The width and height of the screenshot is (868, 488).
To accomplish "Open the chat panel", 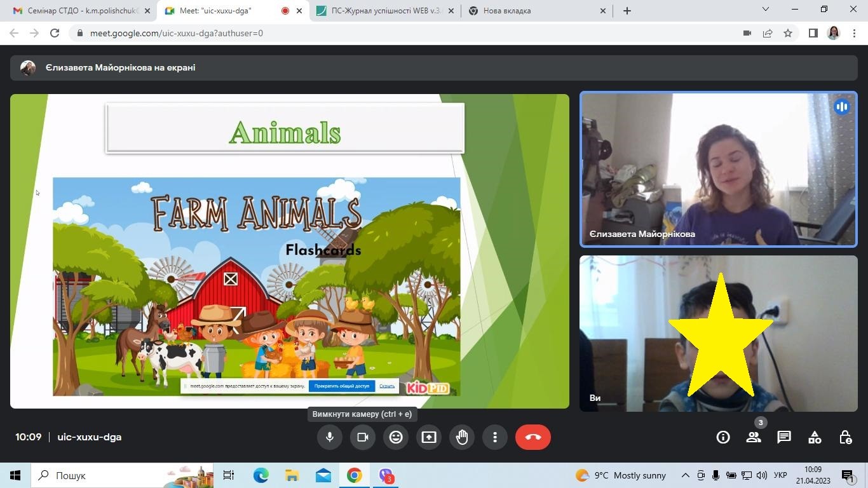I will [784, 437].
